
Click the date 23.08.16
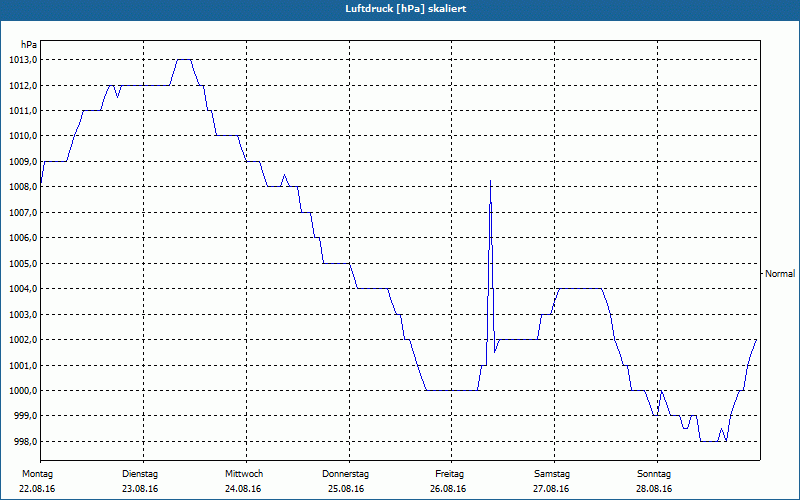pyautogui.click(x=140, y=489)
